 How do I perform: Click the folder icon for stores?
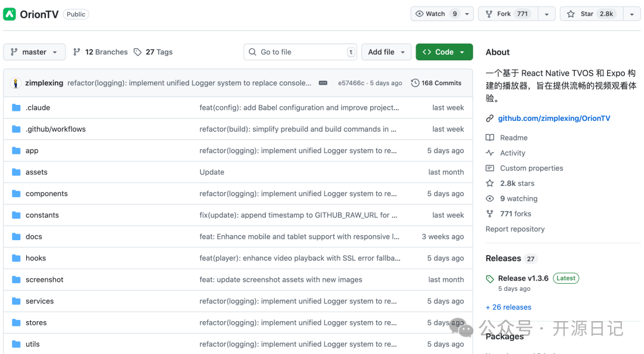17,323
